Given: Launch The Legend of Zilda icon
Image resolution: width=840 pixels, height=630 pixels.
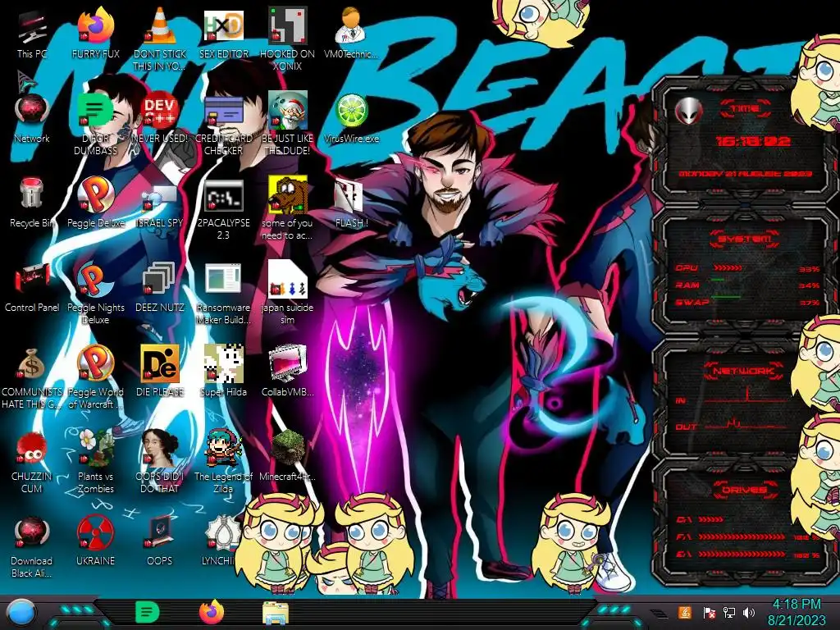Looking at the screenshot, I should click(223, 463).
